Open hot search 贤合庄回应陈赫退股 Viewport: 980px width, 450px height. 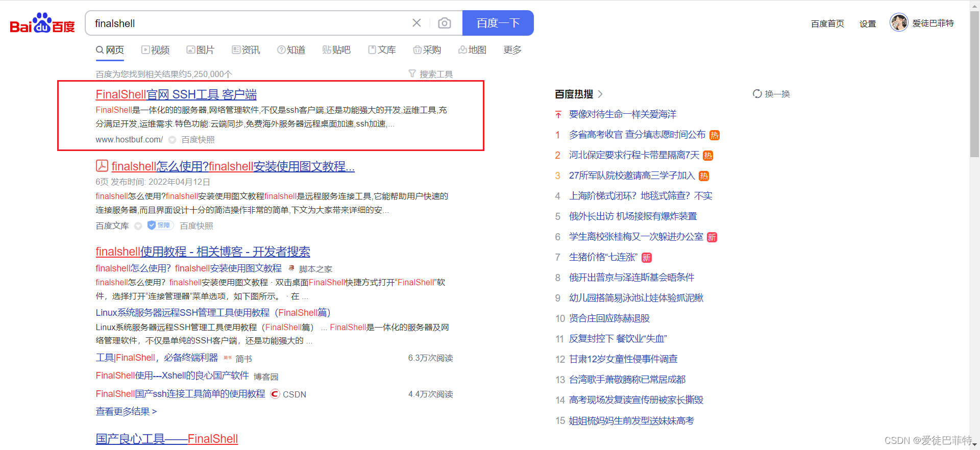[609, 318]
